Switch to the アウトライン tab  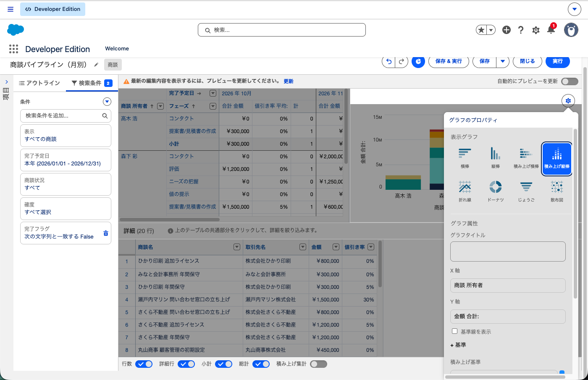(39, 83)
